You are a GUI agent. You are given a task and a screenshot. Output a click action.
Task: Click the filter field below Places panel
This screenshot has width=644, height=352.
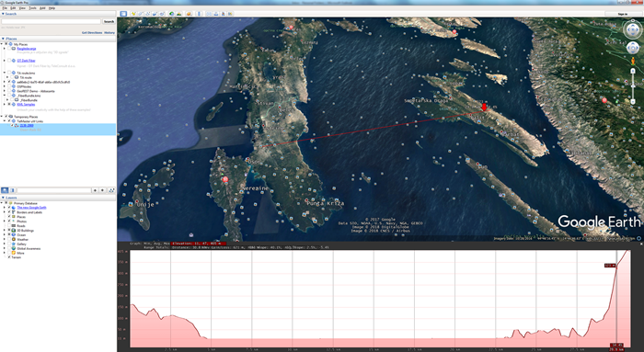coord(54,190)
